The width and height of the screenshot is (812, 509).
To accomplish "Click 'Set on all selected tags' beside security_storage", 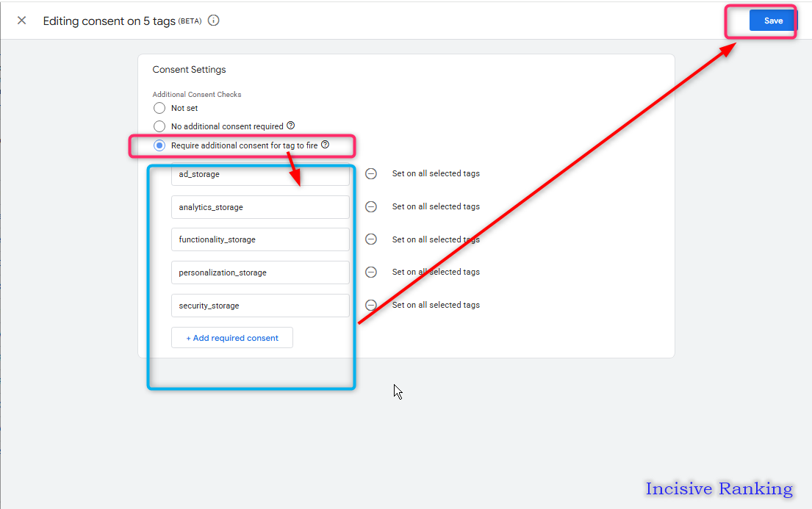I will coord(436,305).
